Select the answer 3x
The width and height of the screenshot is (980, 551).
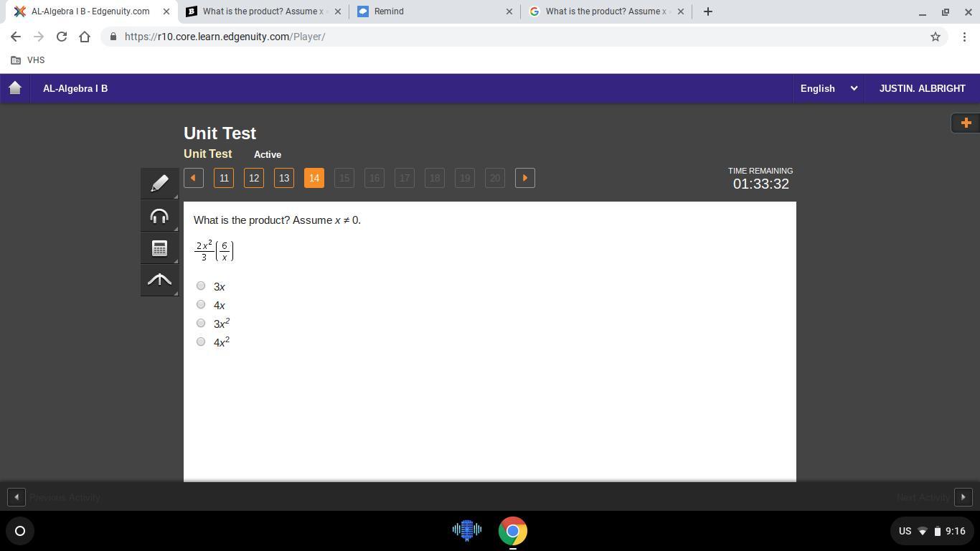(201, 286)
